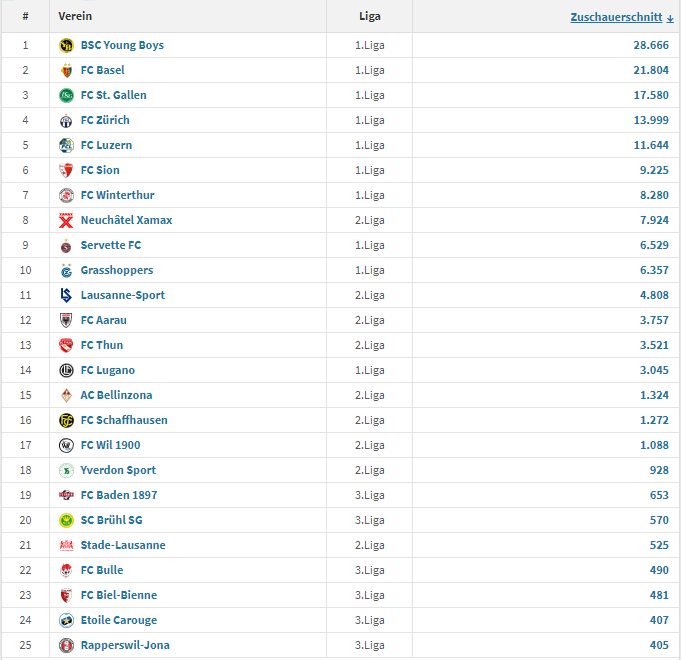Screen dimensions: 681x660
Task: Click the BSC Young Boys club crest
Action: click(x=66, y=45)
